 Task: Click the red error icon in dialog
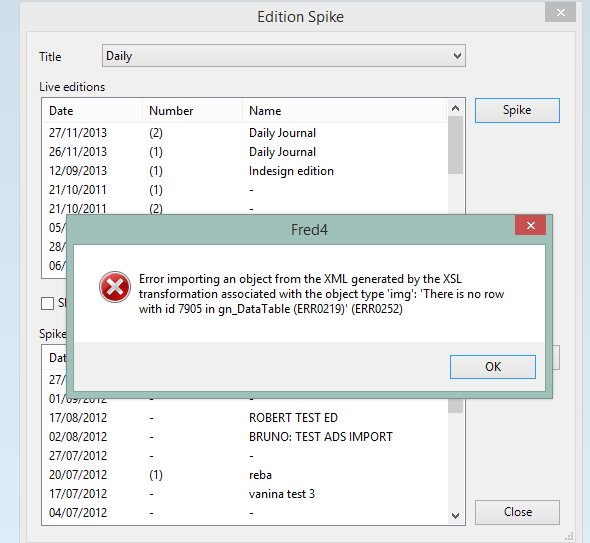tap(115, 287)
